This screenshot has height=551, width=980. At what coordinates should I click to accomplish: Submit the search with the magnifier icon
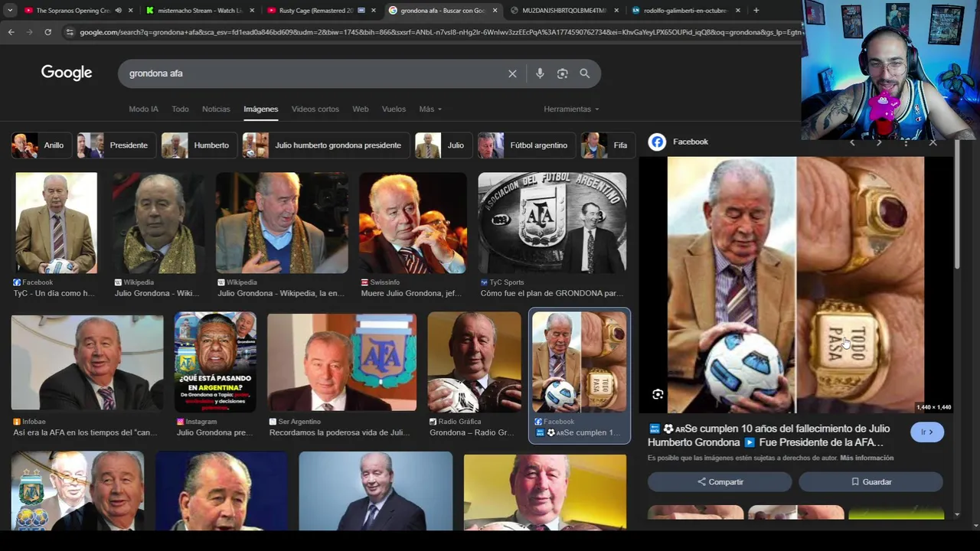(585, 73)
